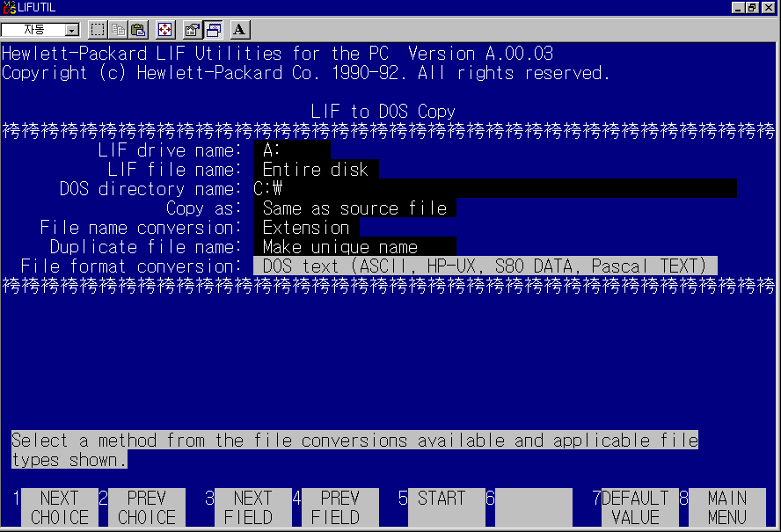The width and height of the screenshot is (781, 532).
Task: Select the LIF drive name field
Action: 291,150
